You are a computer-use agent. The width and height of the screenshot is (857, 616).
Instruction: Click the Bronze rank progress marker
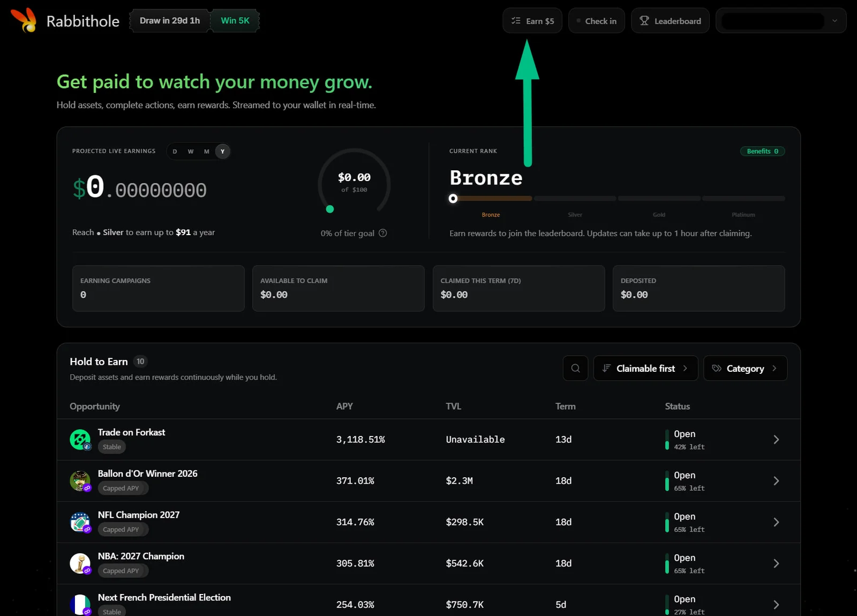click(453, 199)
